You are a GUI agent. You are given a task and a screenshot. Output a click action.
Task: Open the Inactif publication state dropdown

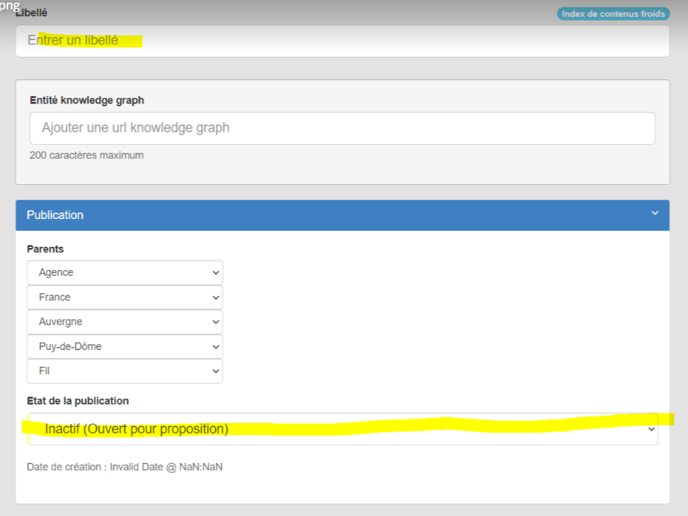[342, 429]
